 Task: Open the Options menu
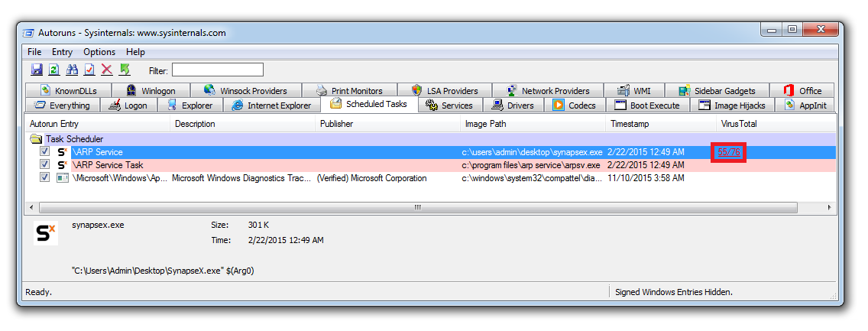pyautogui.click(x=99, y=52)
